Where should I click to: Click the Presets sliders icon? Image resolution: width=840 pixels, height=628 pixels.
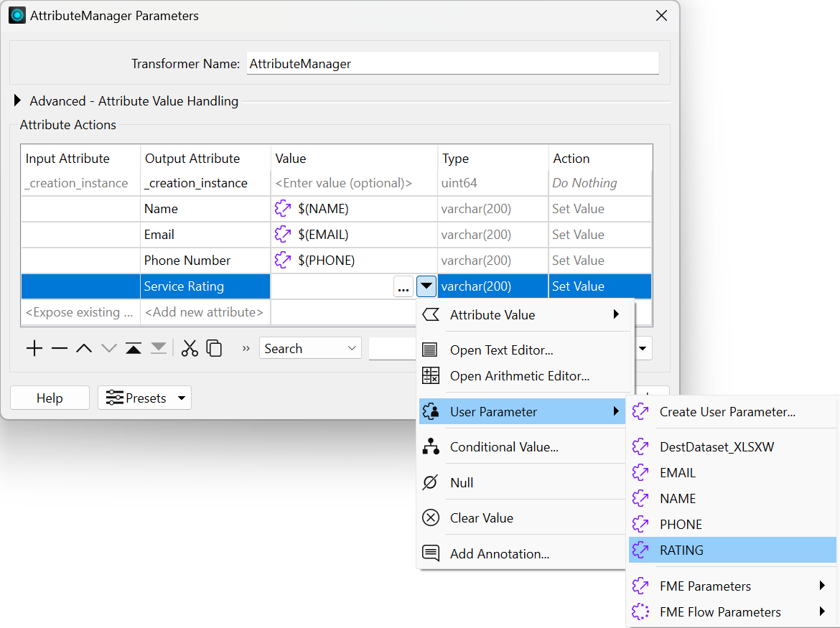point(115,398)
